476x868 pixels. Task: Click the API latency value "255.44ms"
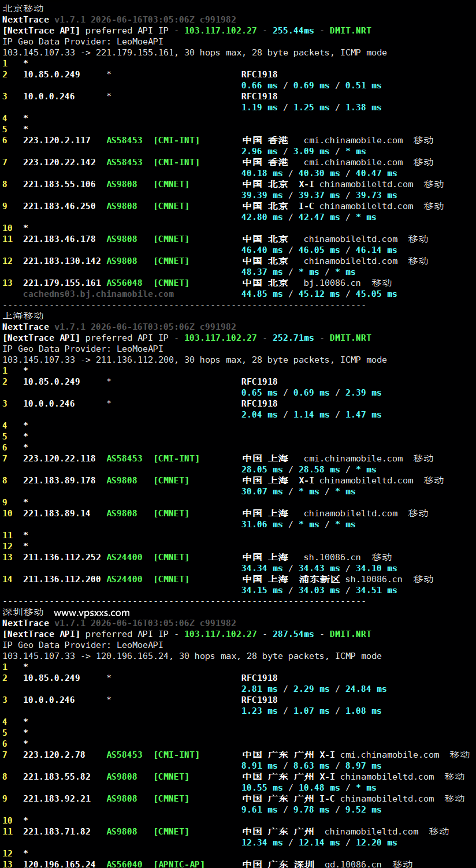coord(293,31)
